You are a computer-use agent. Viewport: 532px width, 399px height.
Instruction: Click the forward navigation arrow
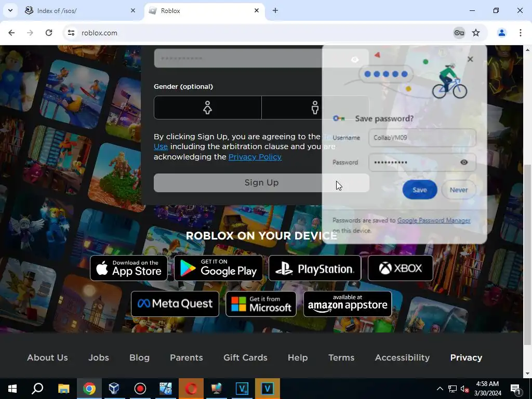[x=30, y=33]
